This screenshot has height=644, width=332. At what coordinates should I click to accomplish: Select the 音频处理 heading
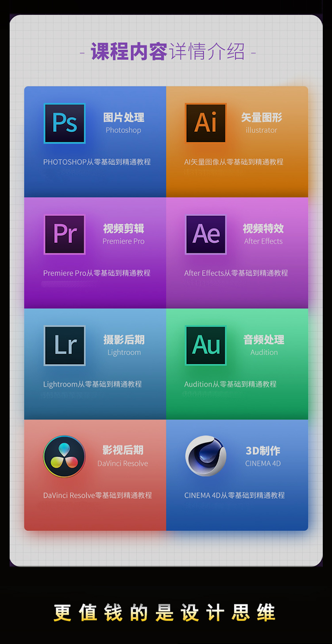coord(264,340)
